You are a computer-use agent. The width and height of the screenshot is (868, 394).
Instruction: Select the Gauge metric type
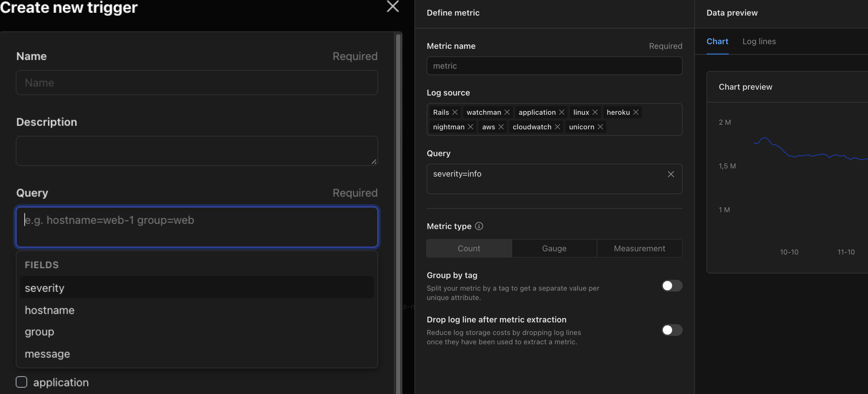click(554, 248)
